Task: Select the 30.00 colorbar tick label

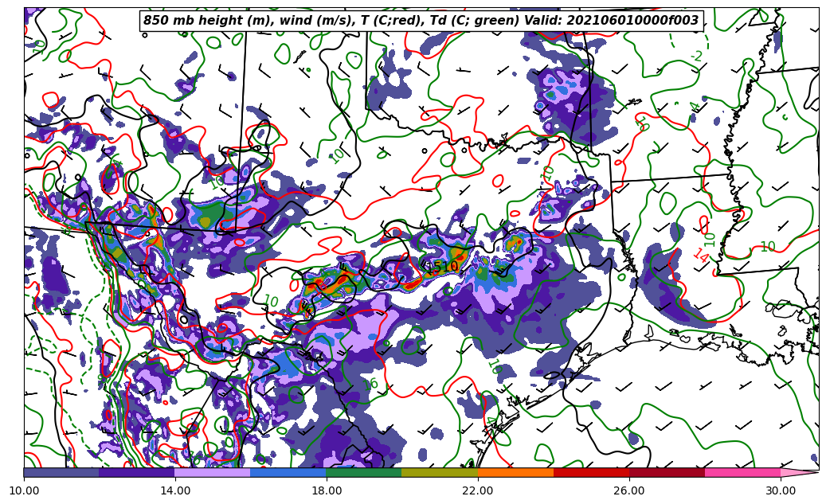Action: coord(781,490)
